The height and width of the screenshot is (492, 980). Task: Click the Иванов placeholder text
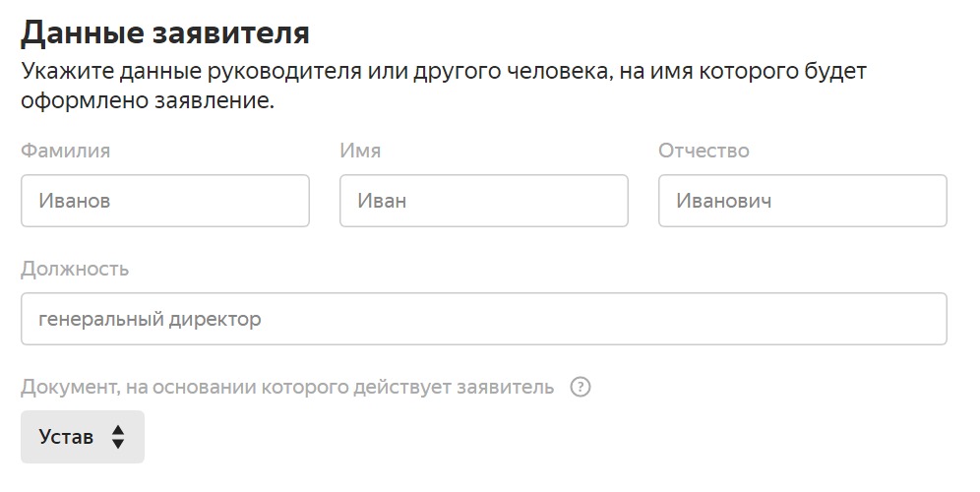(75, 201)
